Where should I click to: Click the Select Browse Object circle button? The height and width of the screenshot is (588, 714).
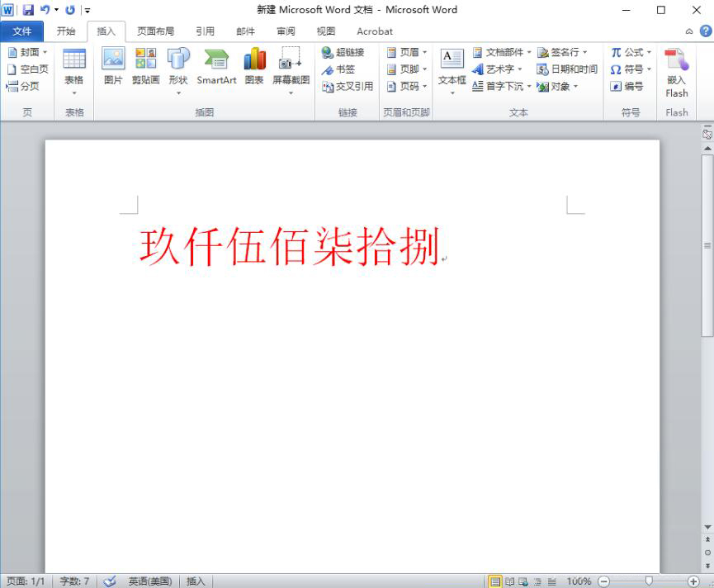pos(707,552)
